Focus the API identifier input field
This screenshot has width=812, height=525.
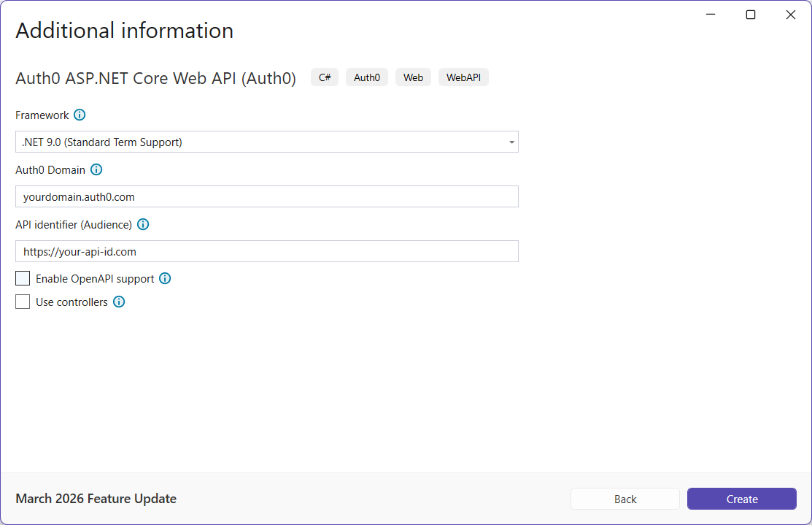coord(267,251)
